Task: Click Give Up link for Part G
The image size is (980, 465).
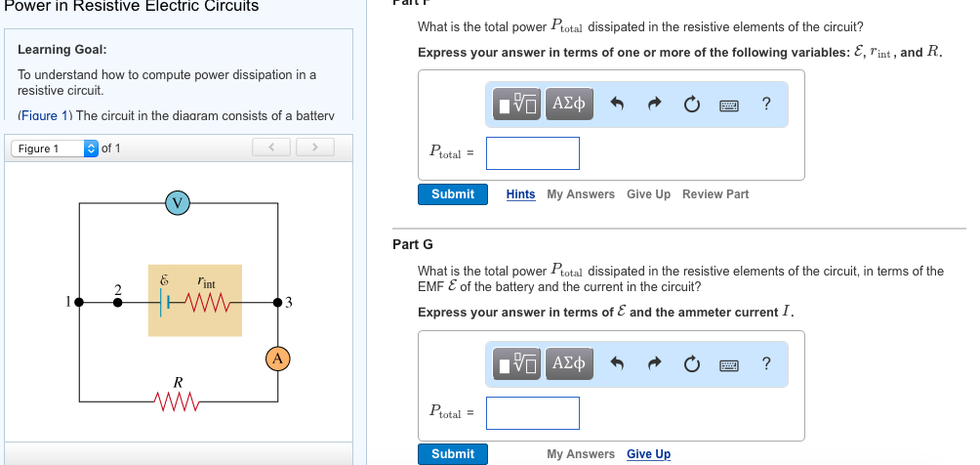Action: coord(648,453)
